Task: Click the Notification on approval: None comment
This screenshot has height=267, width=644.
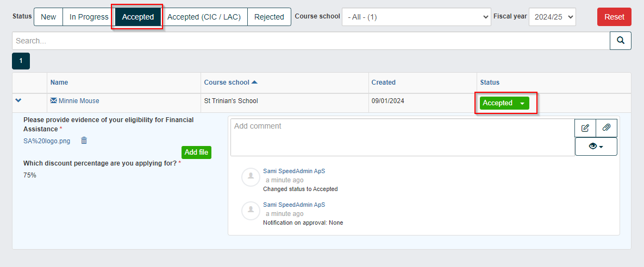Action: coord(303,223)
